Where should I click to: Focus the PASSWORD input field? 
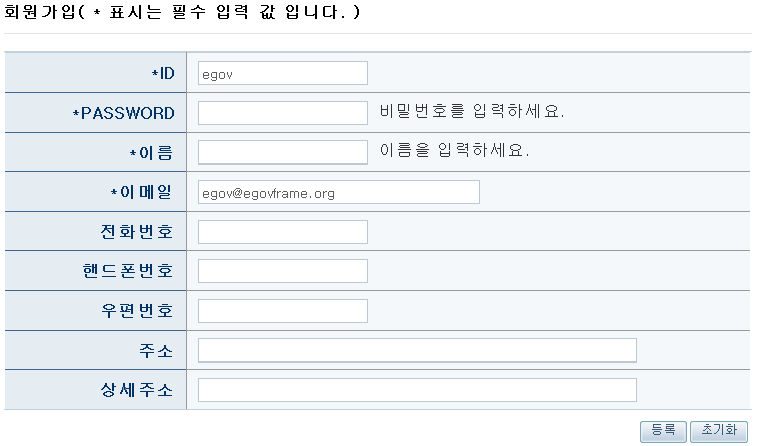282,113
